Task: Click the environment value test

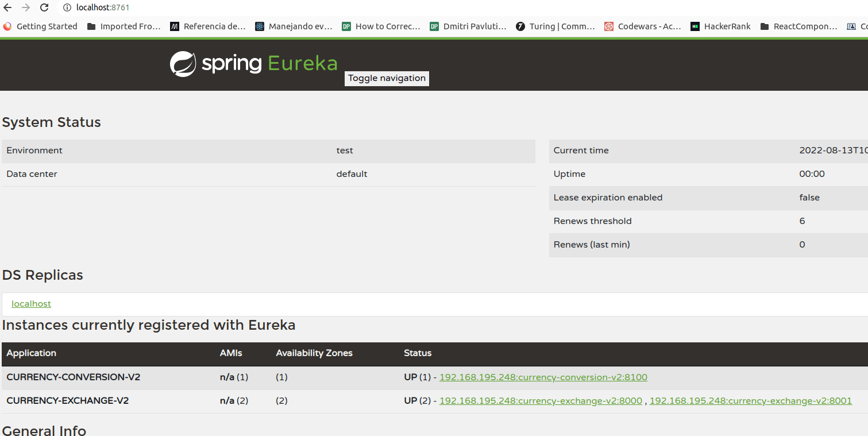Action: click(x=345, y=151)
